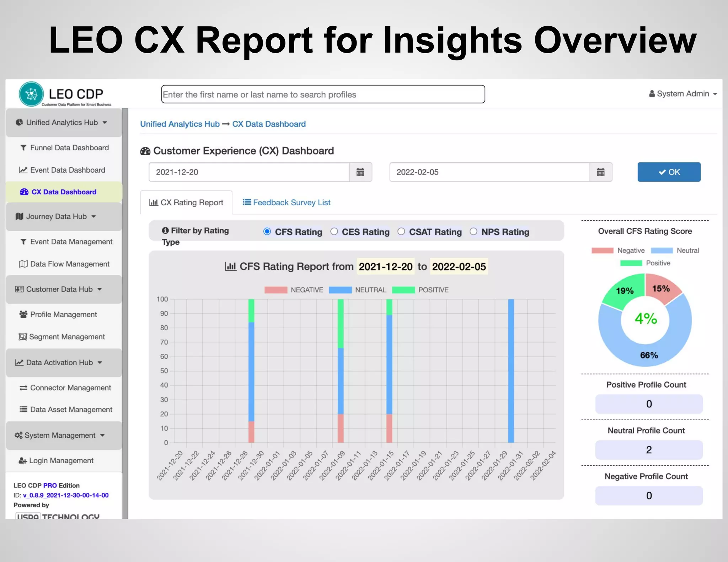
Task: Toggle the Positive series in donut chart legend
Action: (x=646, y=263)
